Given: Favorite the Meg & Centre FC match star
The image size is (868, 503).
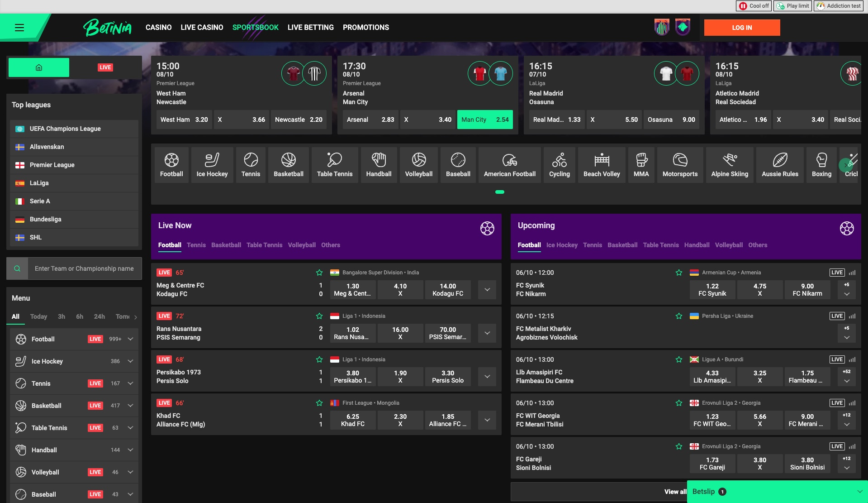Looking at the screenshot, I should (x=319, y=272).
